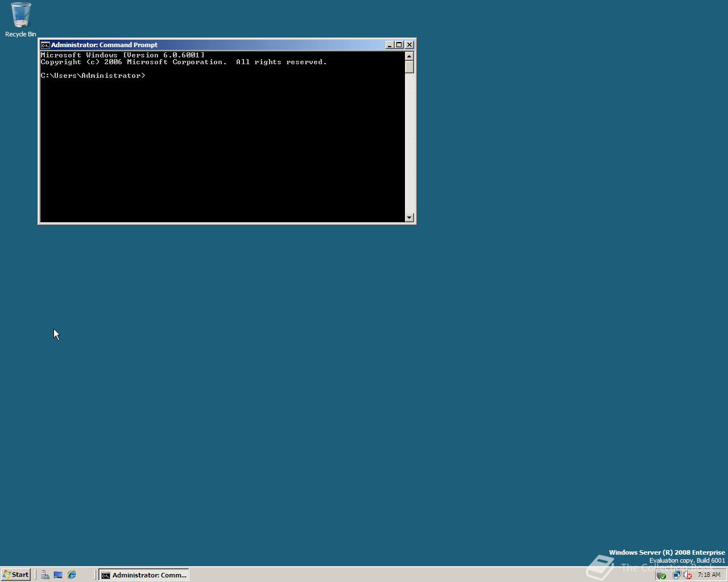Click the Safely Remove Hardware tray icon

(661, 575)
